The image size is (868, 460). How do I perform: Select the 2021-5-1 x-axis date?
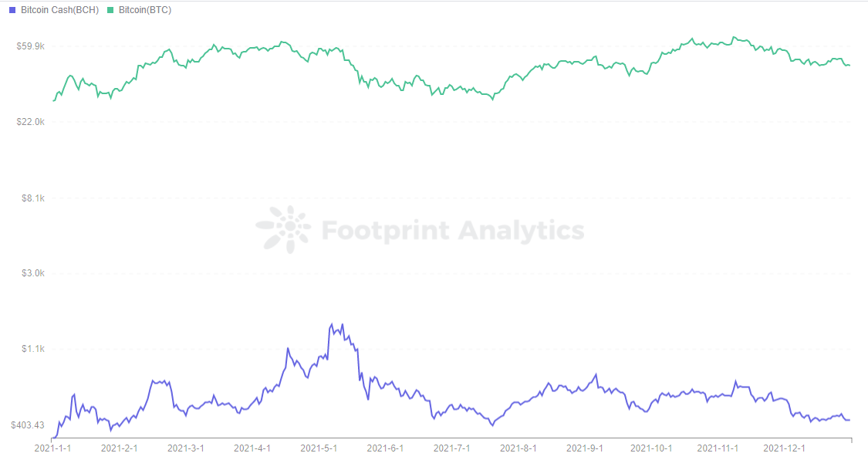point(319,448)
